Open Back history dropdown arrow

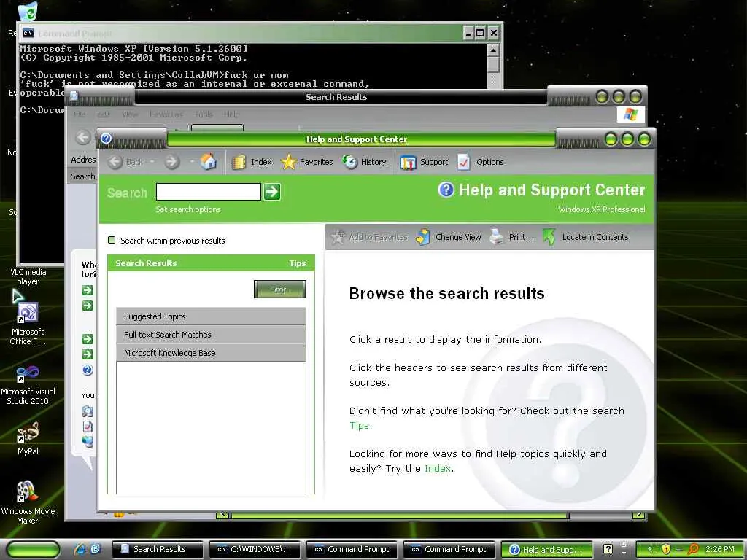(x=152, y=162)
